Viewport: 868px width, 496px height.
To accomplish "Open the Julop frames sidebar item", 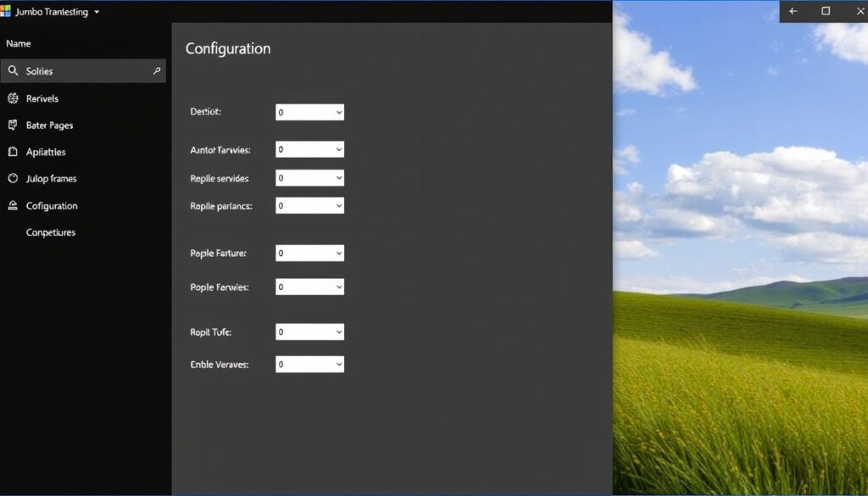I will tap(51, 179).
